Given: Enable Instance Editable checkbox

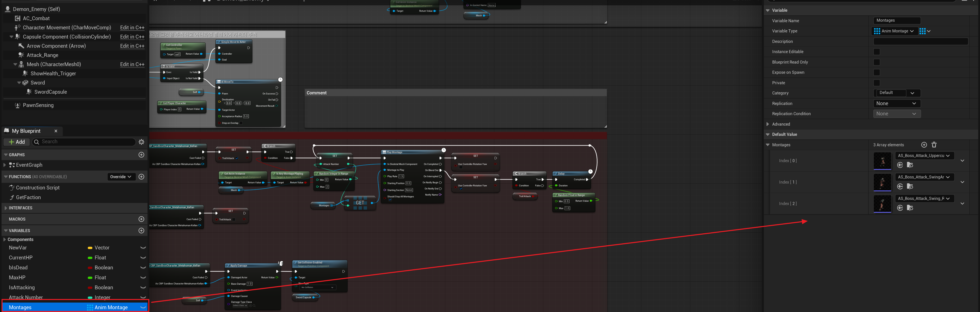Looking at the screenshot, I should tap(877, 52).
